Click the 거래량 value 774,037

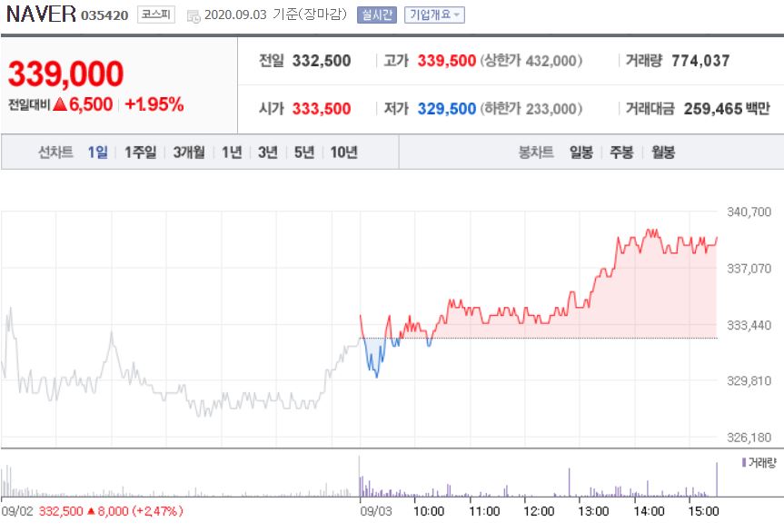click(x=700, y=61)
